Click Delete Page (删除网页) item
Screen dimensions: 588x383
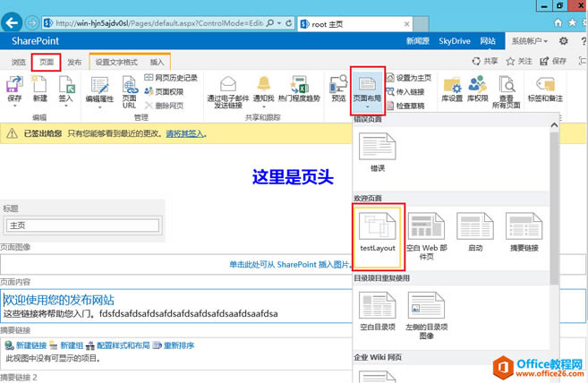point(164,106)
